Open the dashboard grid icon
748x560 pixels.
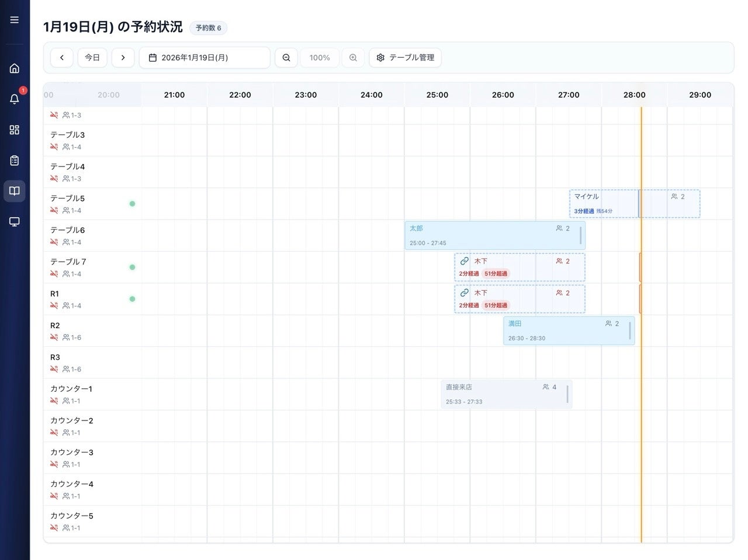coord(15,130)
